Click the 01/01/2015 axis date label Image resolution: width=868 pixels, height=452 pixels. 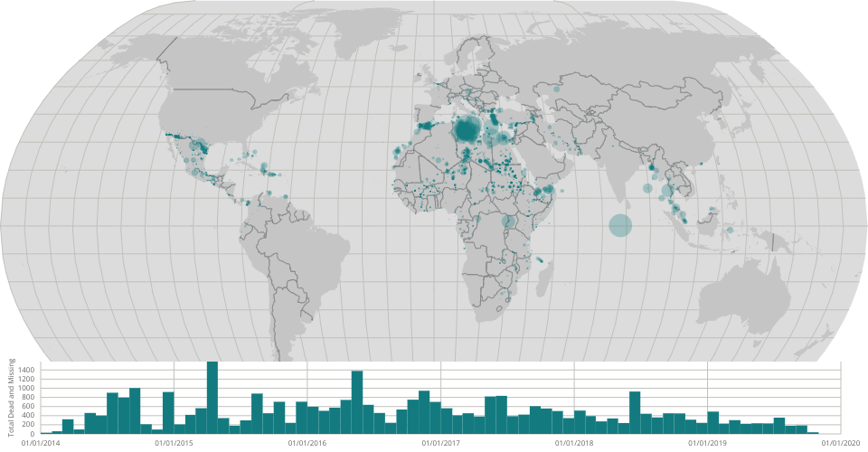174,443
